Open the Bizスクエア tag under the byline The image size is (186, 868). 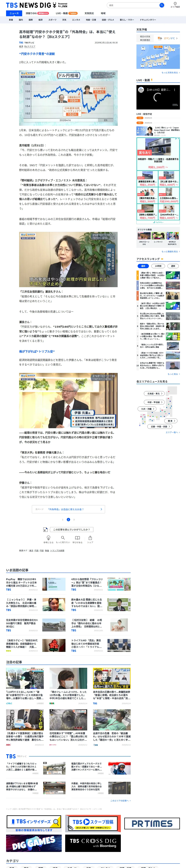click(30, 46)
